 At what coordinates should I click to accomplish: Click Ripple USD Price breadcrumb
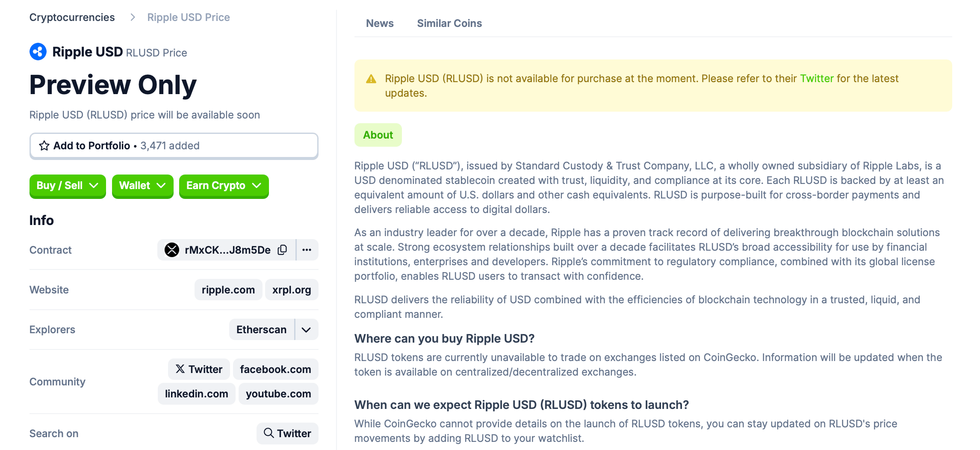pos(189,17)
